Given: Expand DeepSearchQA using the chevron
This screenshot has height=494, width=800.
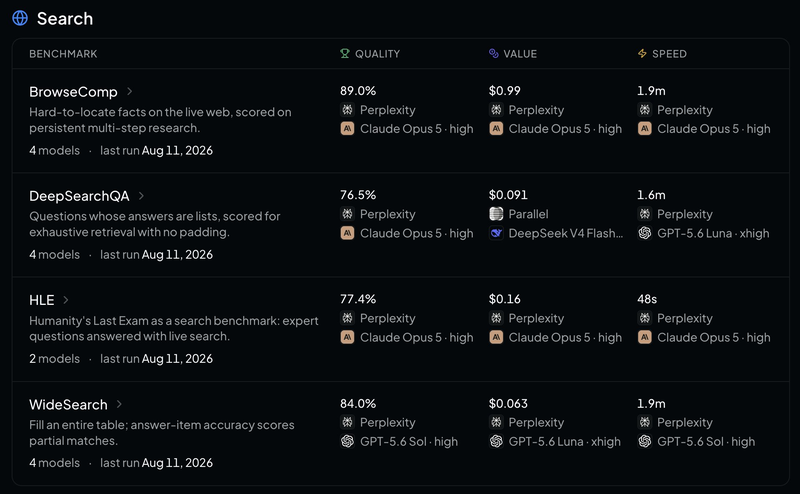Looking at the screenshot, I should pyautogui.click(x=141, y=195).
